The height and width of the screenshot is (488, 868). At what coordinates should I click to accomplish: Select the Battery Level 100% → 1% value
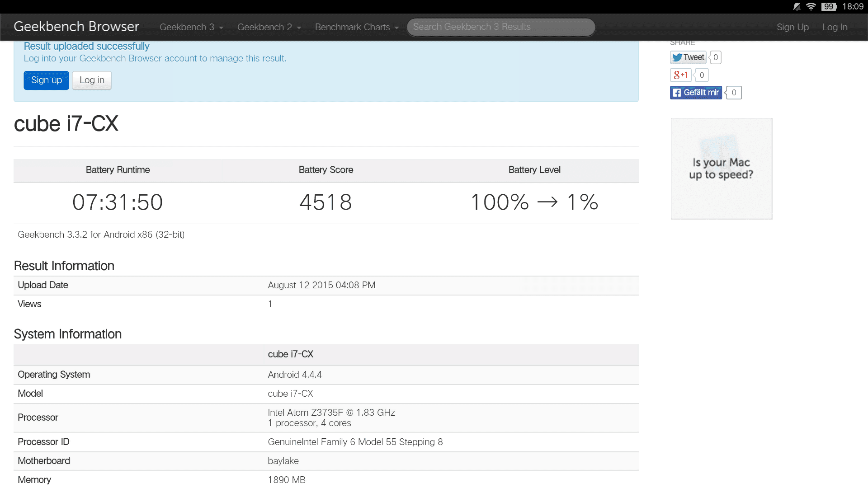(534, 202)
